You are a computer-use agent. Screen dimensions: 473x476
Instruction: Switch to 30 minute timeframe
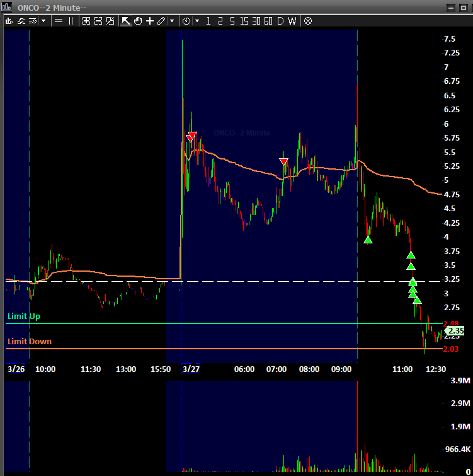[x=256, y=21]
